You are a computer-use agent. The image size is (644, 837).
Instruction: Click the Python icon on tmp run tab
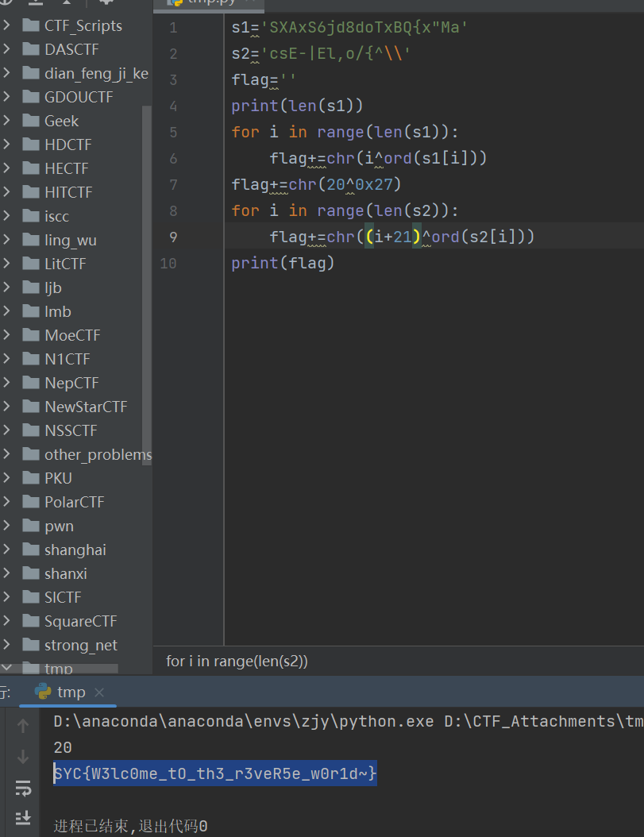(x=44, y=692)
